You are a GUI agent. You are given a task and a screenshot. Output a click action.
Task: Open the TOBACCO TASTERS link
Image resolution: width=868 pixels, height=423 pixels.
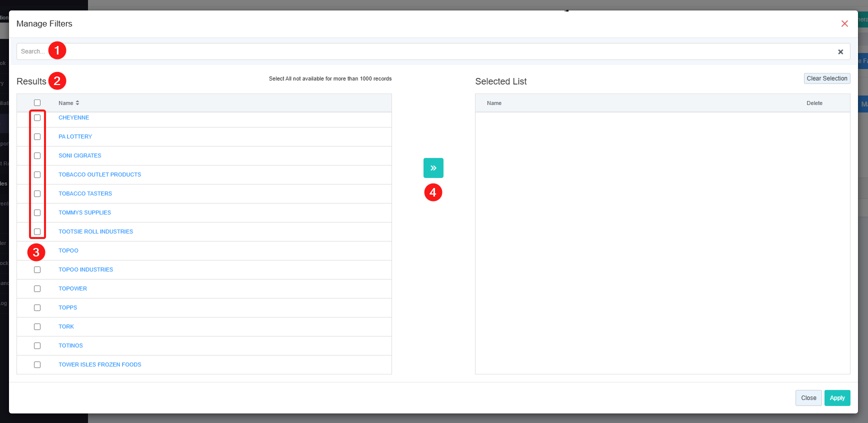85,194
